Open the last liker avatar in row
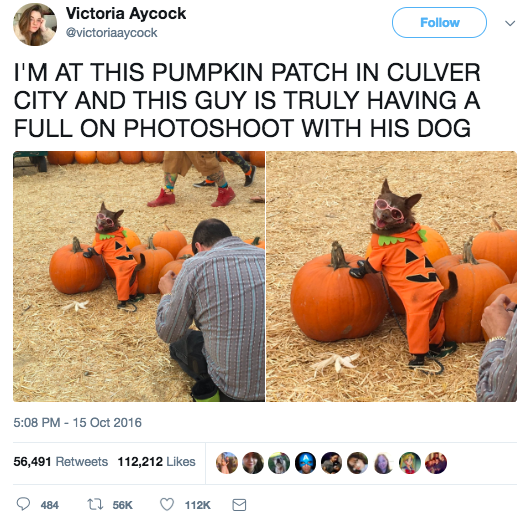Screen dimensions: 523x522 point(436,463)
